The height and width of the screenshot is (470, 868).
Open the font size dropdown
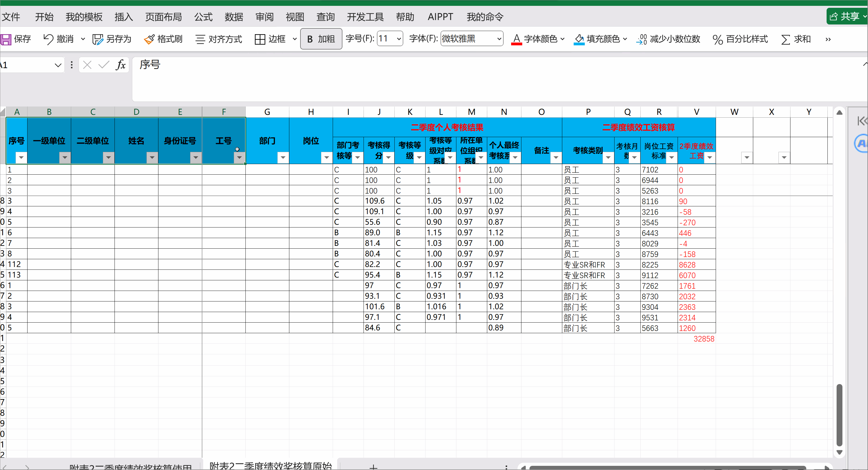point(399,39)
